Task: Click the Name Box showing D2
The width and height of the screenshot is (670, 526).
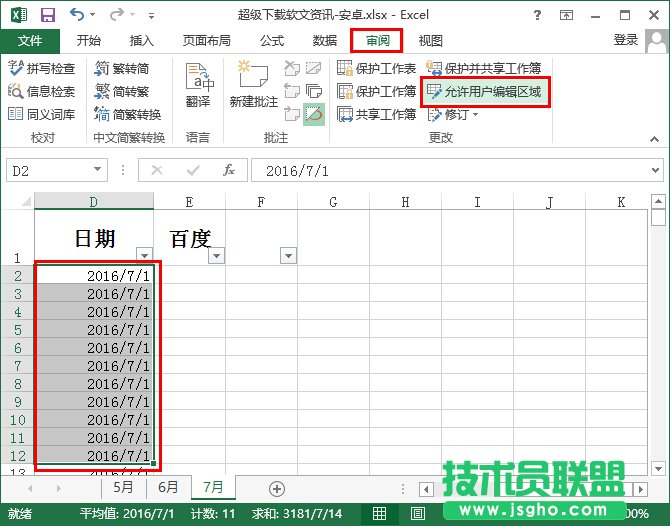Action: click(x=49, y=170)
